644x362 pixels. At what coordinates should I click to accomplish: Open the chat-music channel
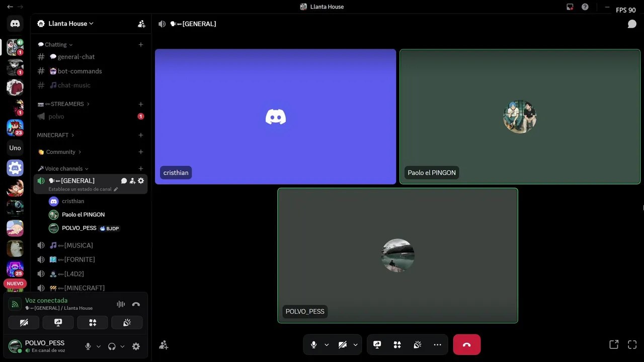pyautogui.click(x=91, y=85)
